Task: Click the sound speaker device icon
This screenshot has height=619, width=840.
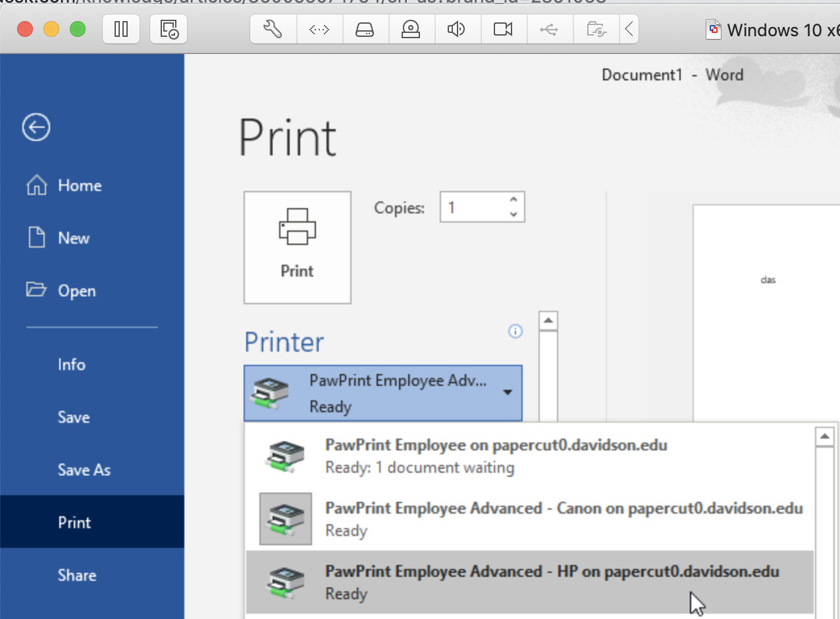Action: click(x=457, y=29)
